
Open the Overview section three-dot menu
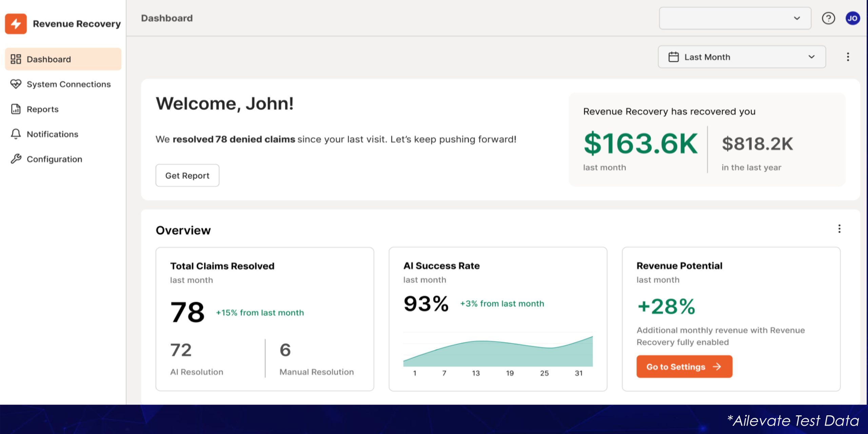pos(839,229)
